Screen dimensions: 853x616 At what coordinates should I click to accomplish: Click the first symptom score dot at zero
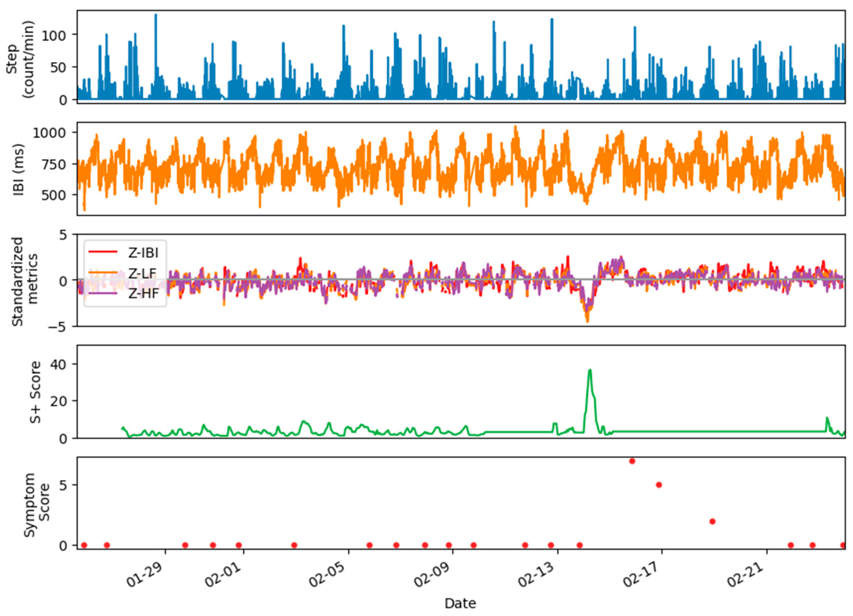click(x=84, y=545)
